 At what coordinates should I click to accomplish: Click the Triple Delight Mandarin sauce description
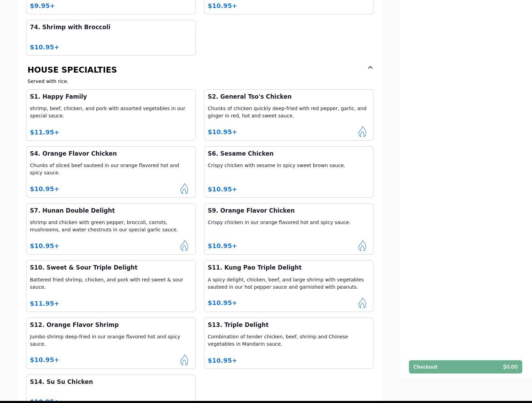277,340
